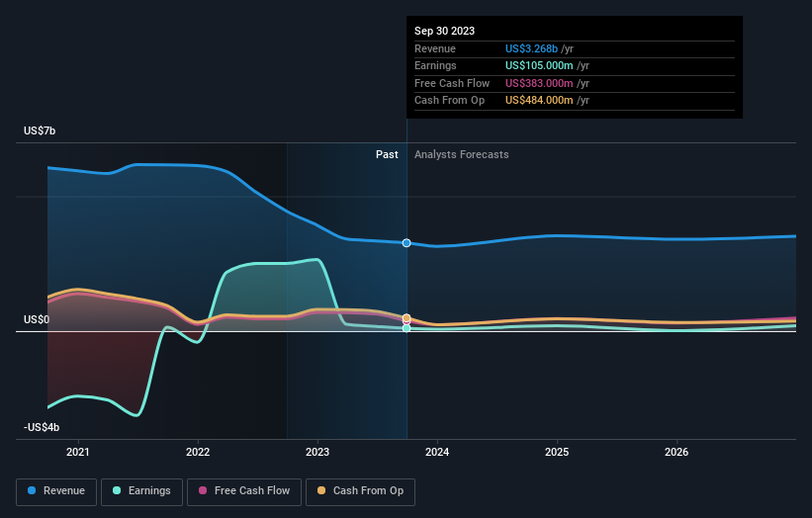This screenshot has height=518, width=812.
Task: Toggle the Earnings legend series
Action: pos(141,491)
